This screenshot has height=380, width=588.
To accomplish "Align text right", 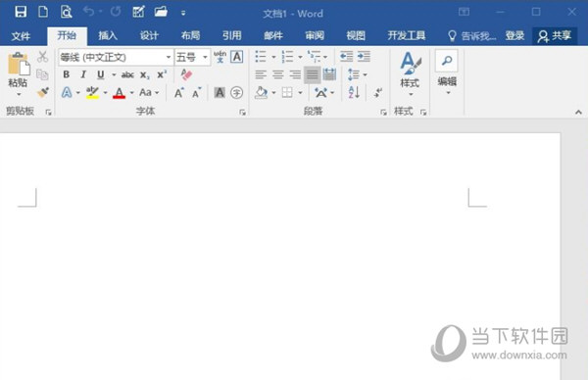I will click(x=295, y=74).
